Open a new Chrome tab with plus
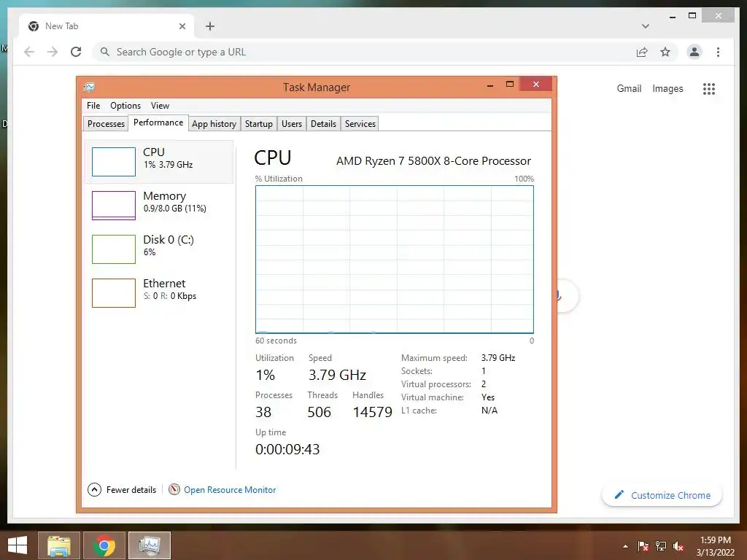Viewport: 747px width, 560px height. [x=209, y=26]
